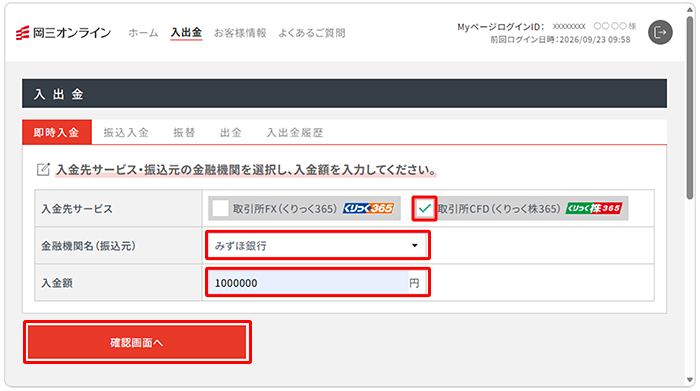Click the 入金先サービス row label
700x391 pixels.
pyautogui.click(x=77, y=209)
